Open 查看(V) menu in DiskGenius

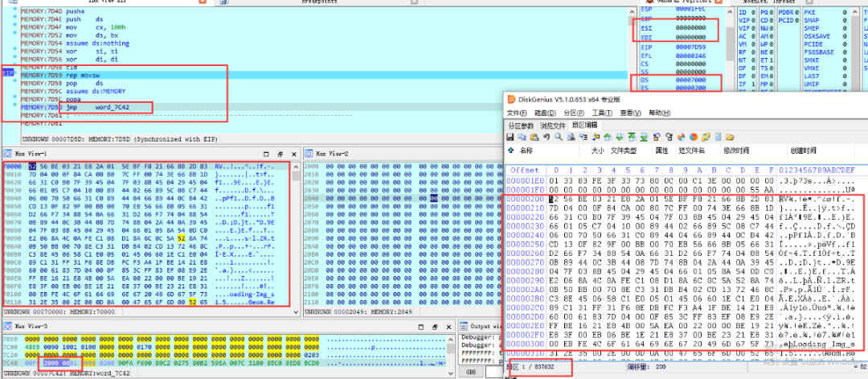tap(632, 113)
